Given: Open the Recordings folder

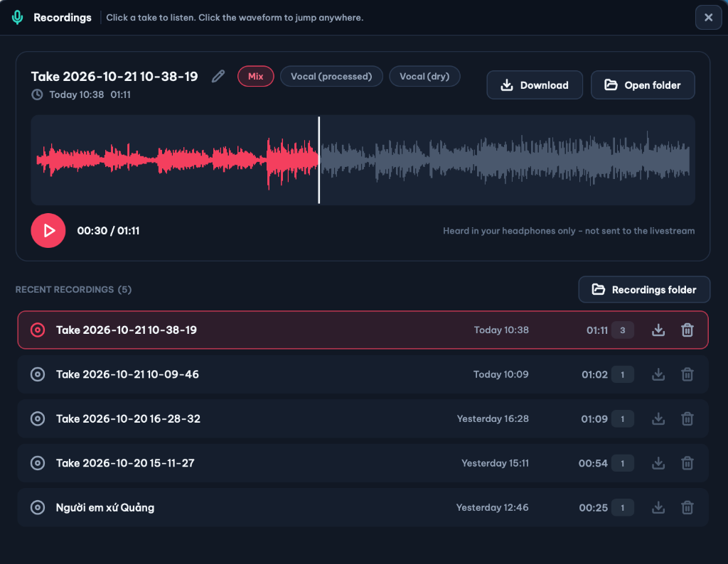Looking at the screenshot, I should (644, 289).
